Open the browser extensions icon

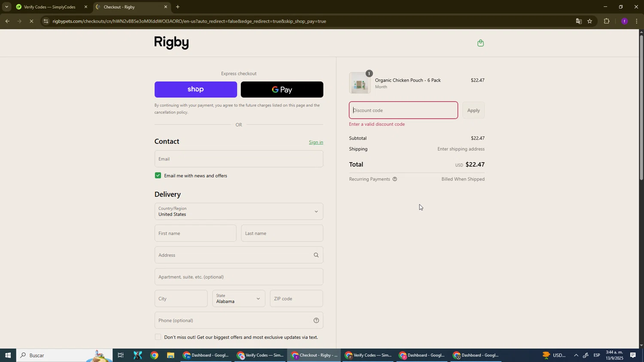607,21
